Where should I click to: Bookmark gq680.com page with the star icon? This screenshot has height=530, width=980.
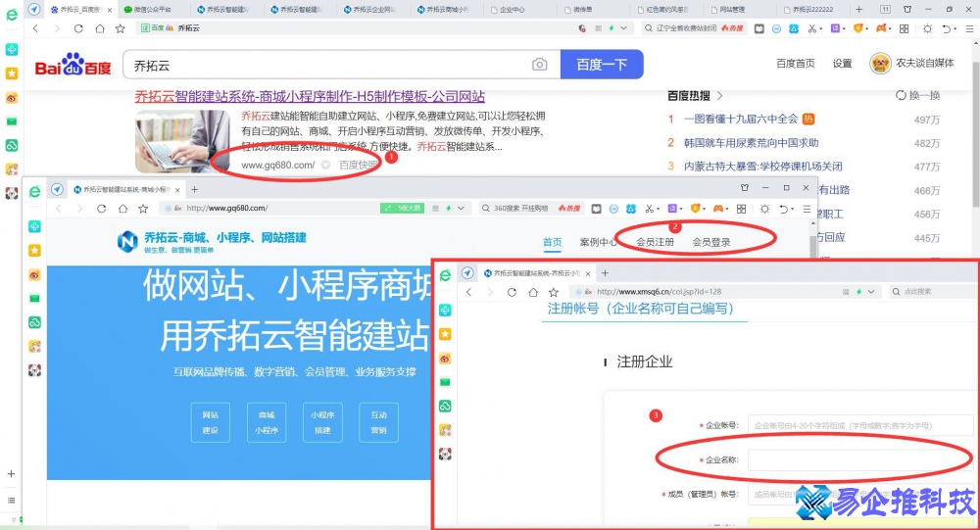(x=143, y=208)
